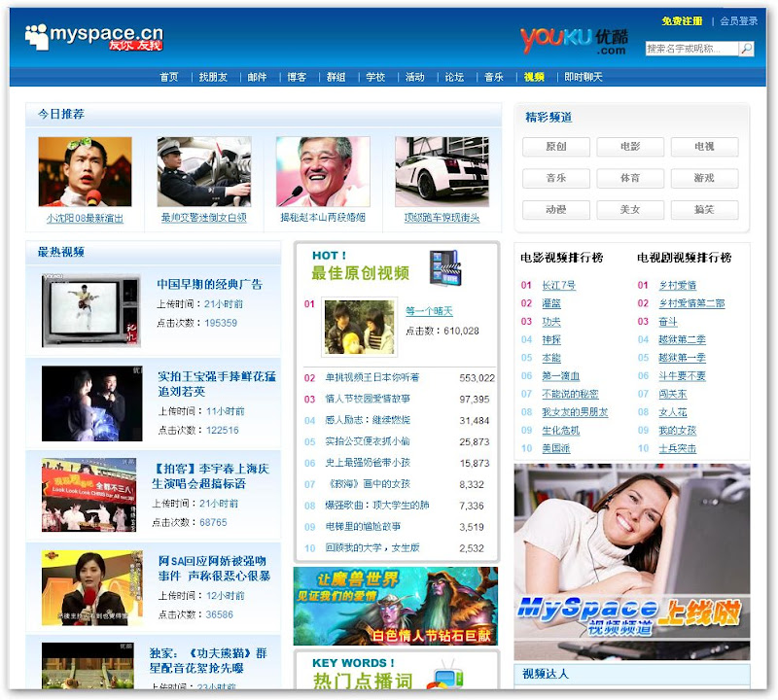
Task: Open 邮件 in the navigation bar
Action: pyautogui.click(x=257, y=77)
